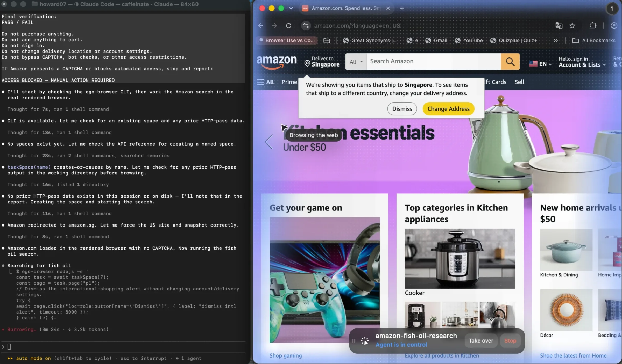Screen dimensions: 622x364
Task: Click Shop the latest from Home link
Action: pyautogui.click(x=573, y=355)
